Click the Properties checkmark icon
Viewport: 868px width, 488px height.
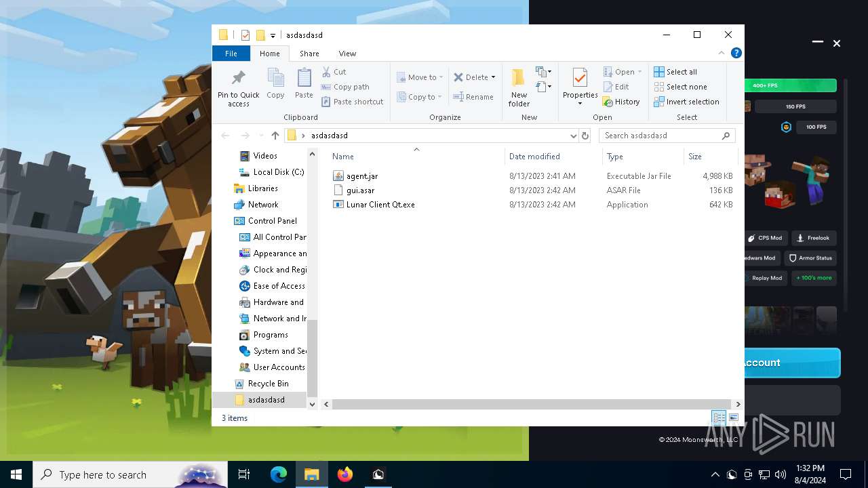point(580,77)
